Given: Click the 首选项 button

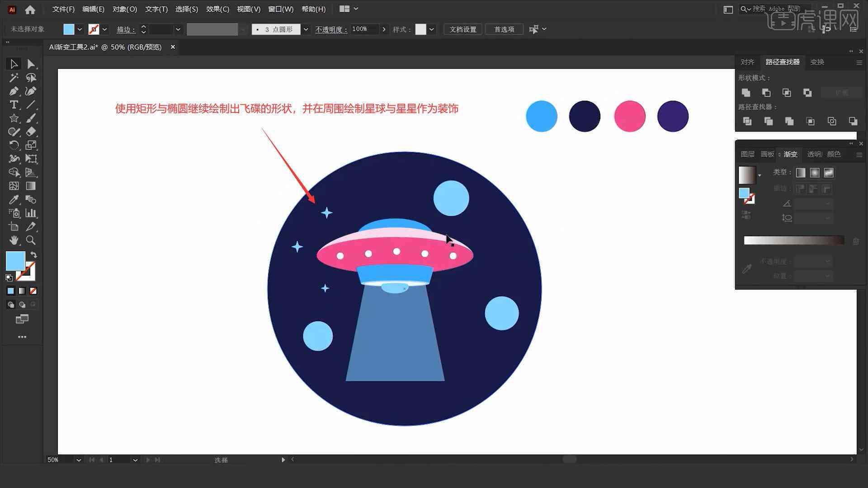Looking at the screenshot, I should 503,28.
